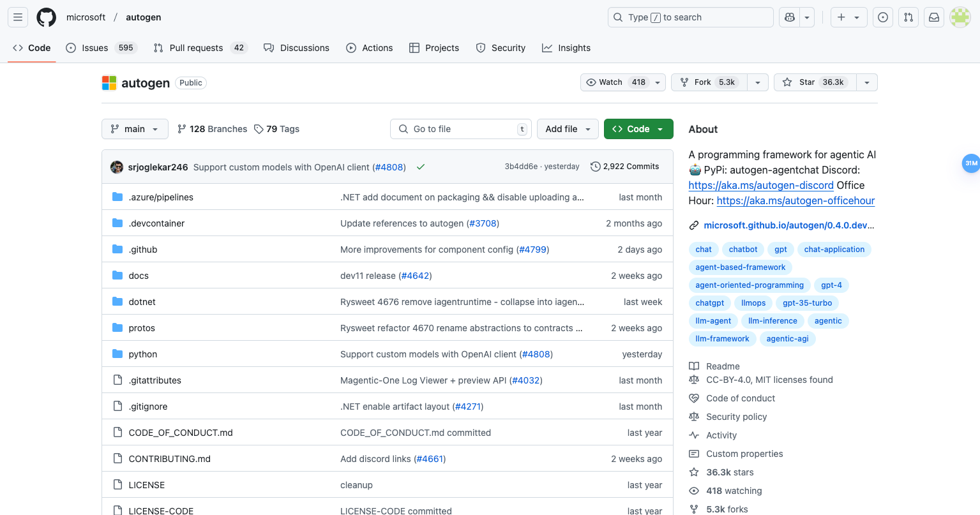Open the main branch selector
The image size is (980, 515).
click(135, 129)
